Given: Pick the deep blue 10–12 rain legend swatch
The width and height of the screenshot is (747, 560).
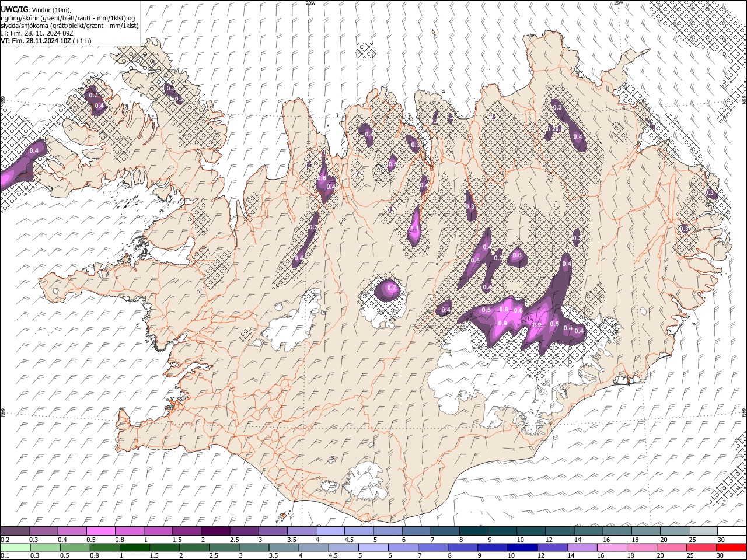Looking at the screenshot, I should [522, 547].
